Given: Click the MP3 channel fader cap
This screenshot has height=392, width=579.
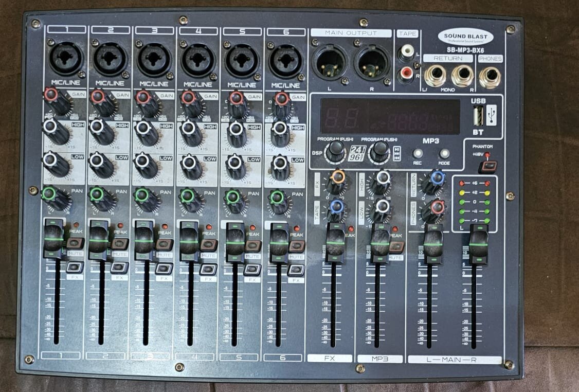Looking at the screenshot, I should pos(381,244).
